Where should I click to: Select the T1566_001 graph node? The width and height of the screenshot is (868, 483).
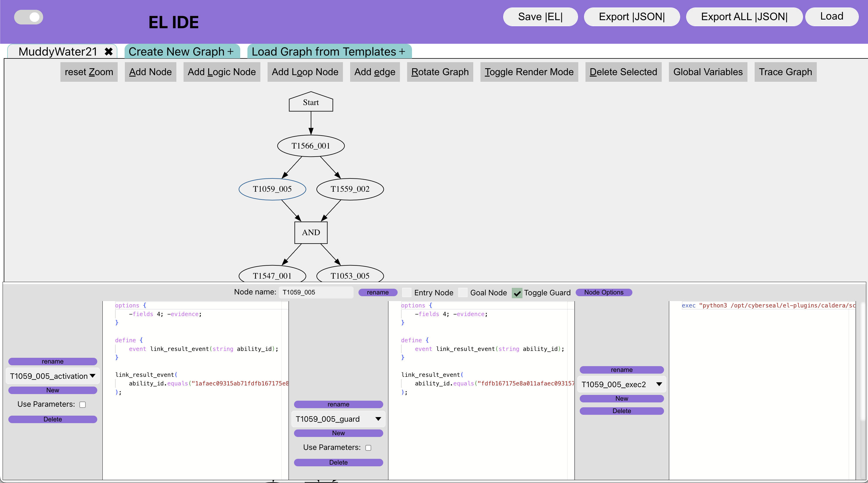click(x=311, y=146)
